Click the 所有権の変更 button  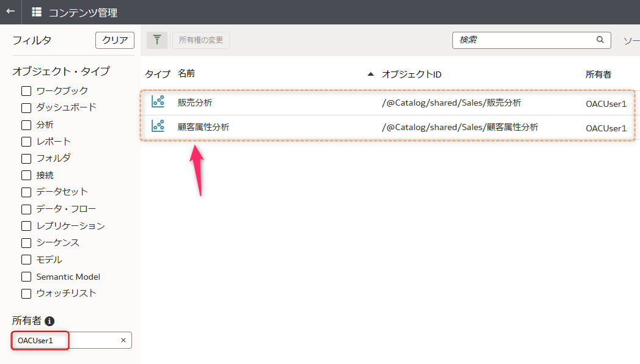[x=201, y=40]
